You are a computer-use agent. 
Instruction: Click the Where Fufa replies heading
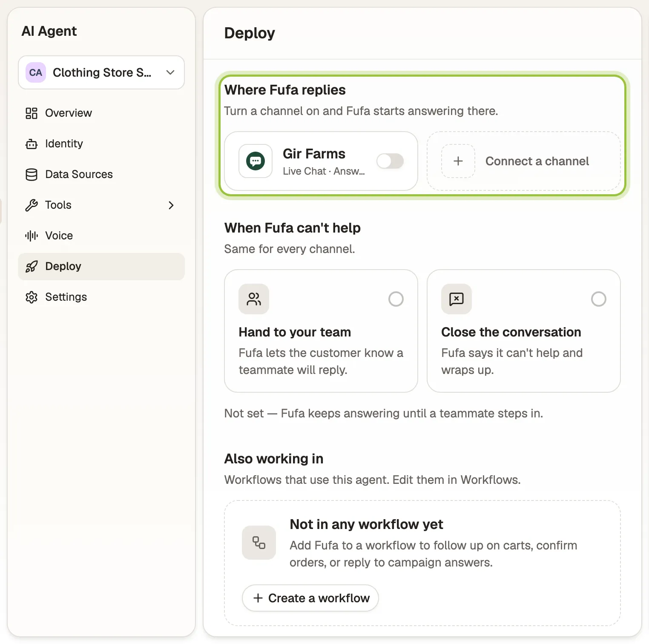(285, 90)
